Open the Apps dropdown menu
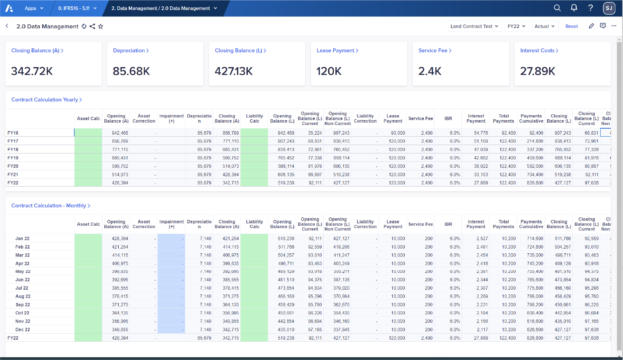Viewport: 623px width, 360px height. coord(34,8)
